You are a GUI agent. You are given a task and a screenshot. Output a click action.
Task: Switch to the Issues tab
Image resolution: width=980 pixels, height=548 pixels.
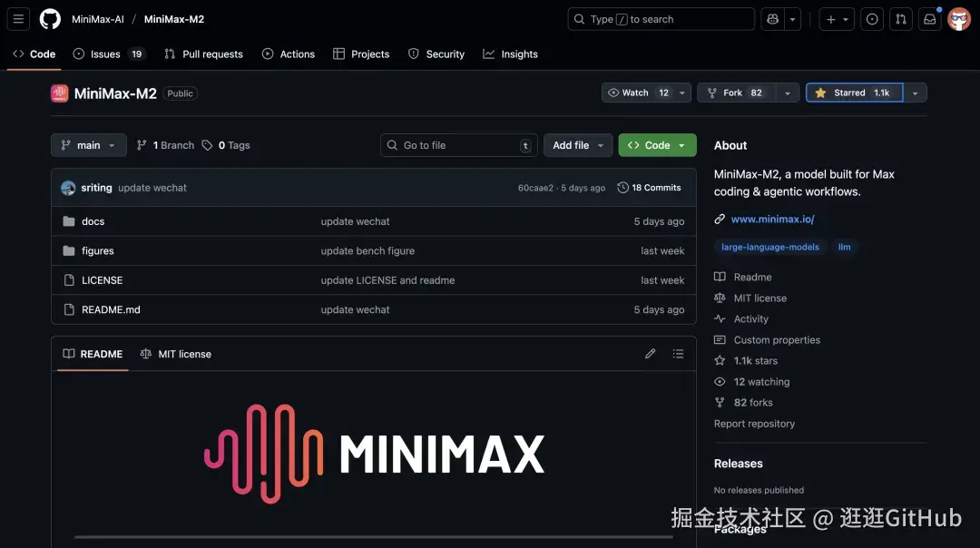pyautogui.click(x=110, y=54)
